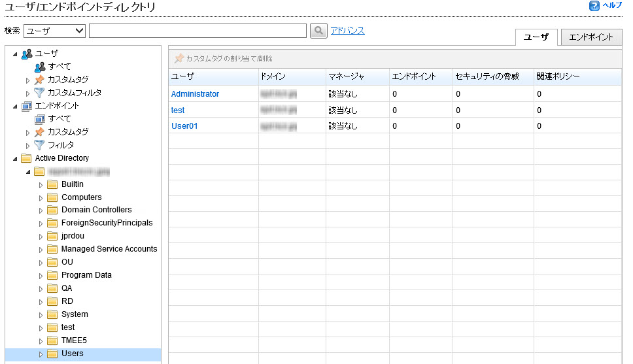This screenshot has height=364, width=633.
Task: Click the help question mark icon
Action: [594, 6]
